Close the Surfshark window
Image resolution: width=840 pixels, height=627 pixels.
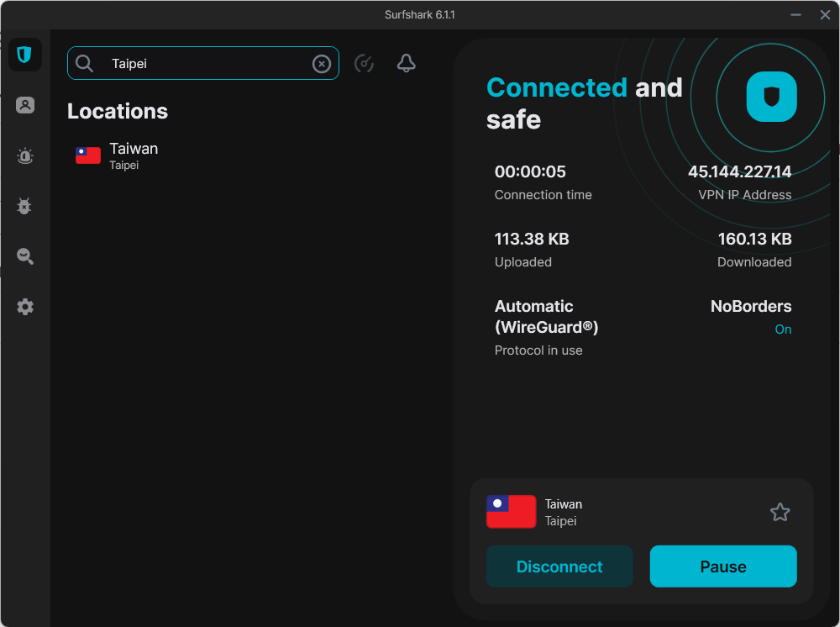(825, 14)
